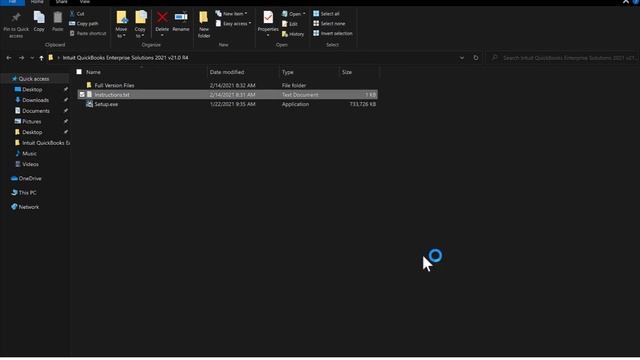Image resolution: width=640 pixels, height=360 pixels.
Task: Click Edit in the Open group
Action: coord(290,24)
